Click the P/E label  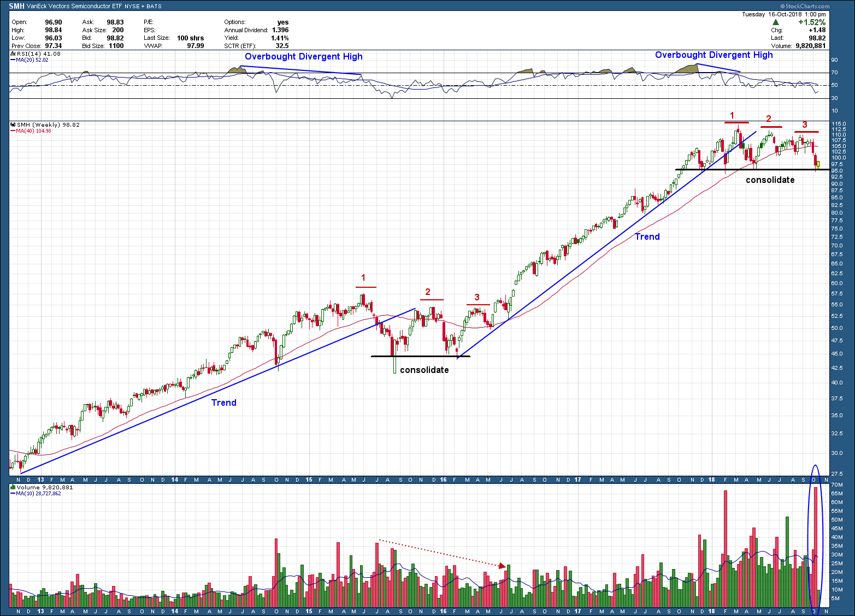click(x=149, y=22)
